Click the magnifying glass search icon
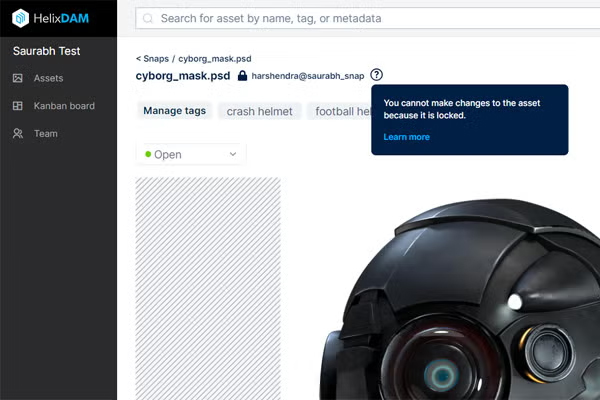This screenshot has height=400, width=600. 148,18
